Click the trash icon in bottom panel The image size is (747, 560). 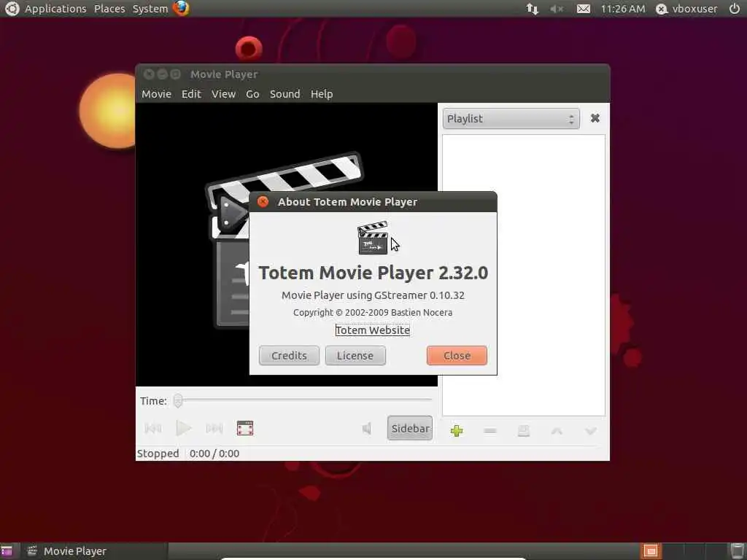click(737, 551)
